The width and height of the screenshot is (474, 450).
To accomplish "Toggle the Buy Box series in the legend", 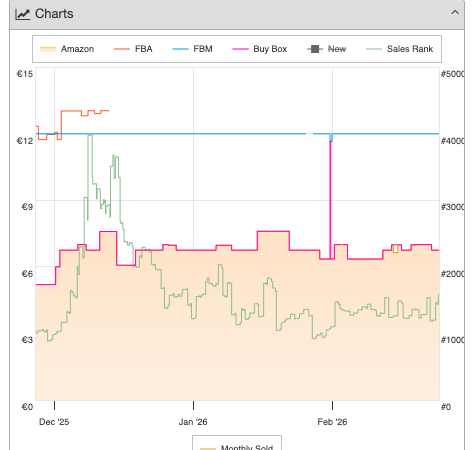I will [260, 49].
